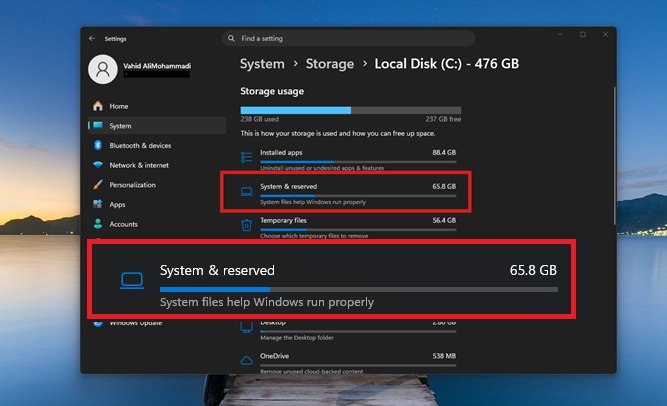Click the small 65.8 GB value
This screenshot has width=667, height=406.
tap(444, 186)
